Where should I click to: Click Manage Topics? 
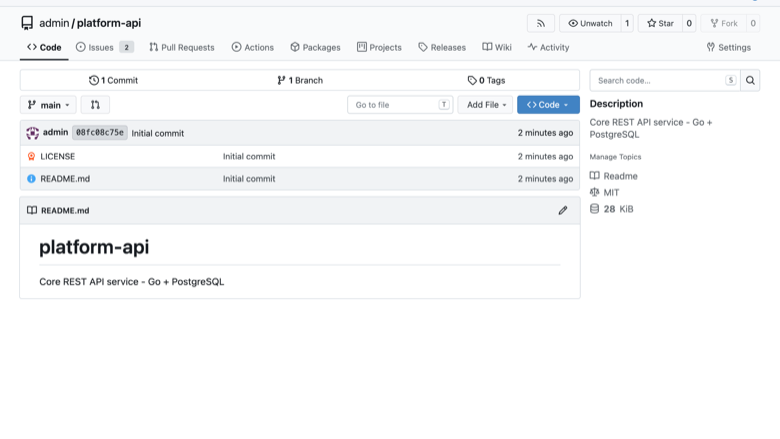[x=615, y=157]
